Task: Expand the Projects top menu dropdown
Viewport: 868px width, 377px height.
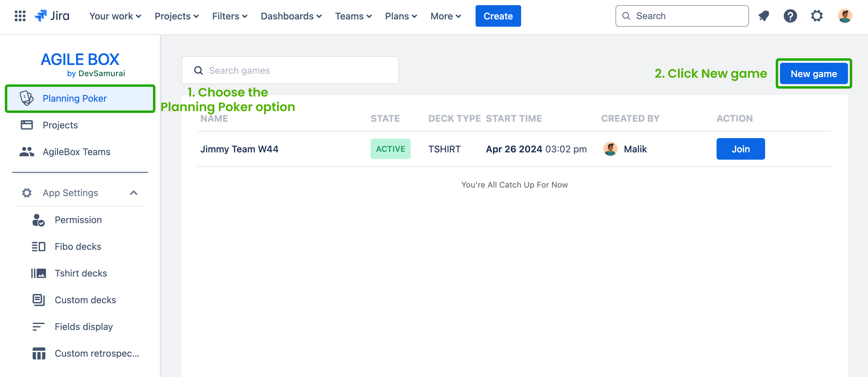Action: (x=177, y=16)
